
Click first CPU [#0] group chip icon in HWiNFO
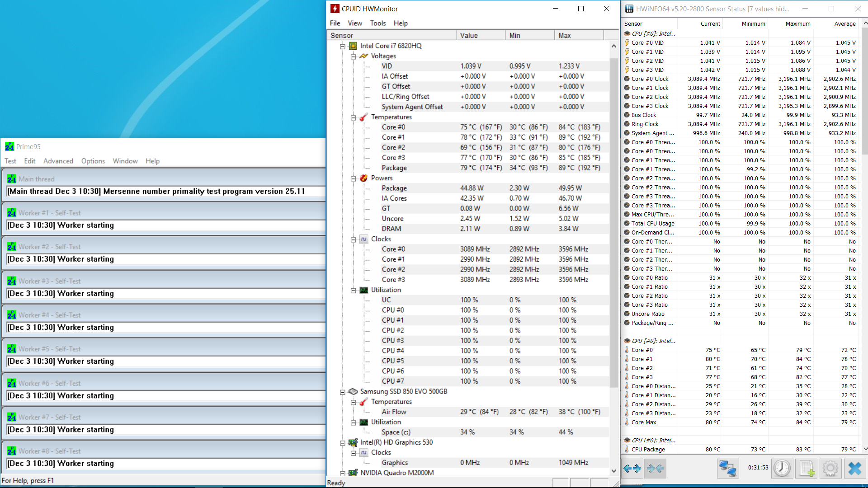tap(627, 33)
